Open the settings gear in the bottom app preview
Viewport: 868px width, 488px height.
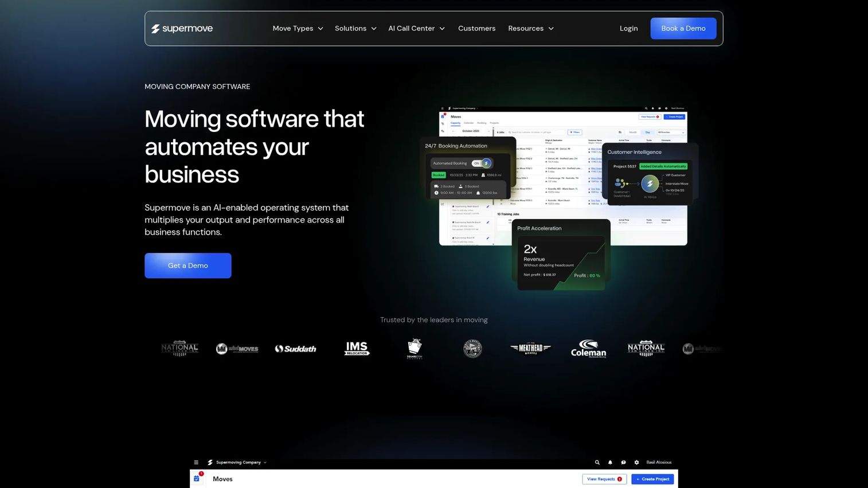(636, 462)
